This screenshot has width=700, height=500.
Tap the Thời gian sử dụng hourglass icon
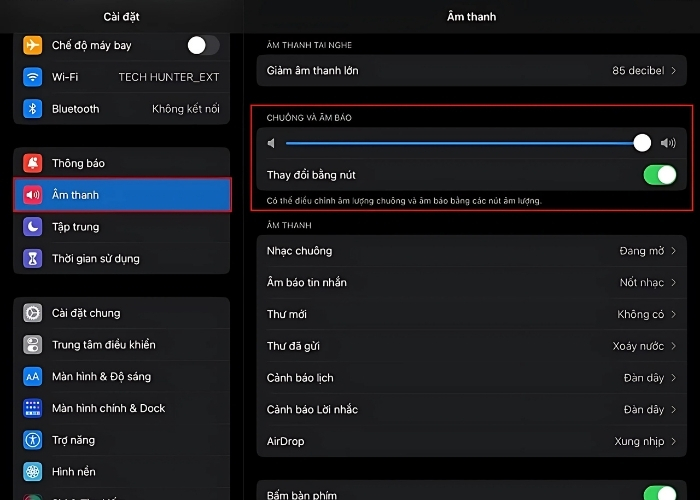(x=33, y=259)
